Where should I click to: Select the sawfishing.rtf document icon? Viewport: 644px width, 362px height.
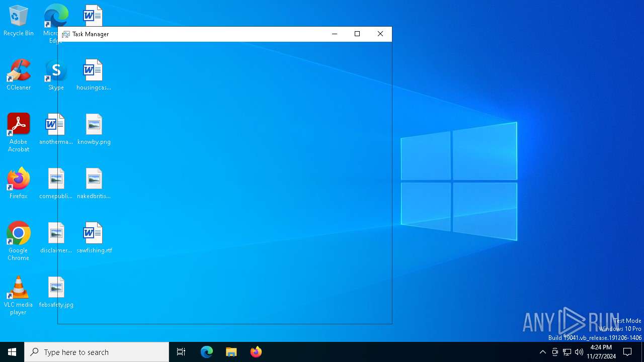tap(94, 238)
